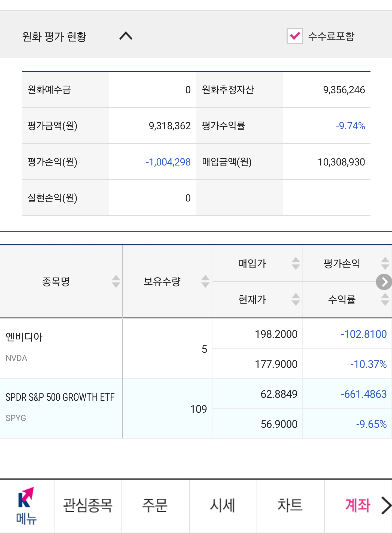Sort by 매입가 column arrows

point(296,263)
